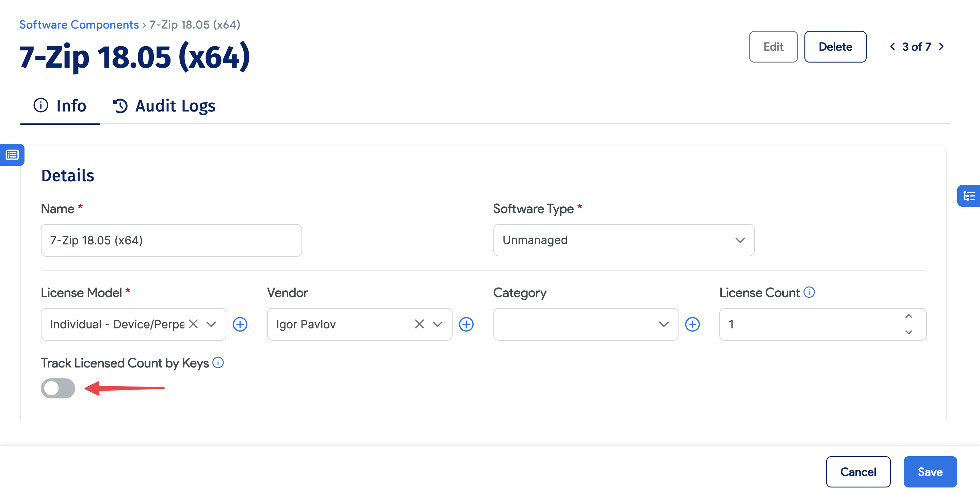Viewport: 980px width, 497px height.
Task: Clear the License Model selection
Action: [x=193, y=324]
